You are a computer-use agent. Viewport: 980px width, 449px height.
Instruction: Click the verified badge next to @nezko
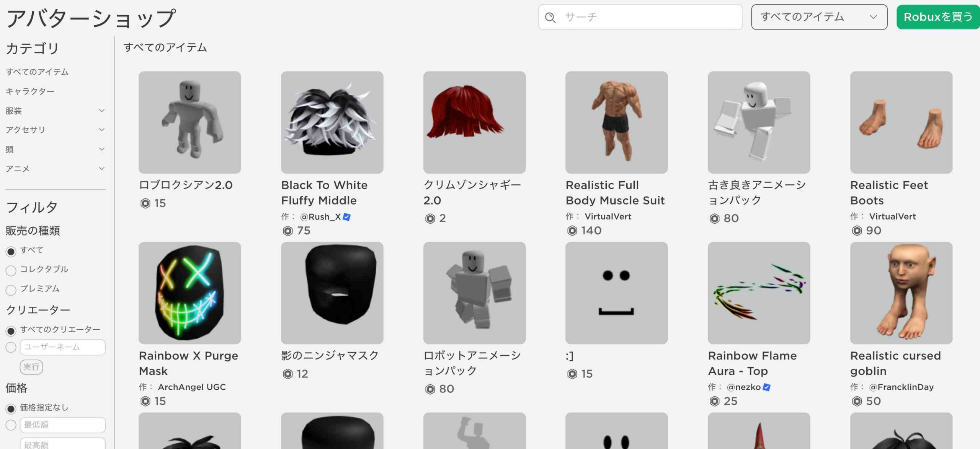pos(766,387)
